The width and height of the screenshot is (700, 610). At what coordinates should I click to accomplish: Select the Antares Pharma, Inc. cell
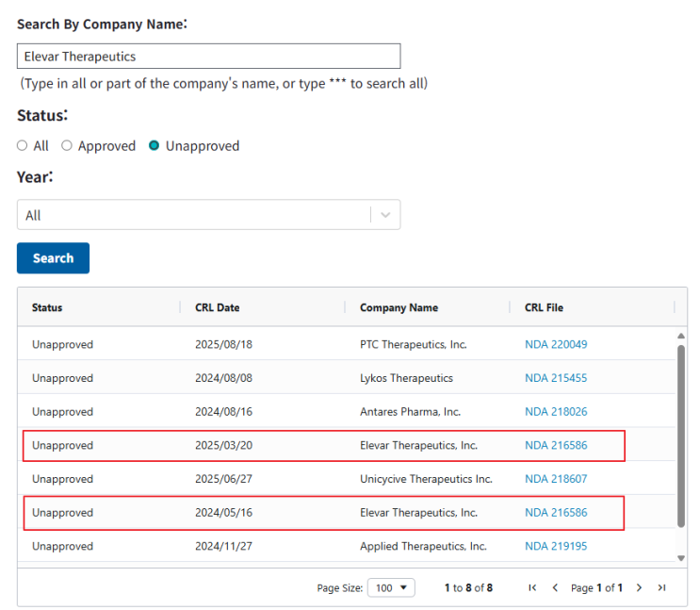410,411
